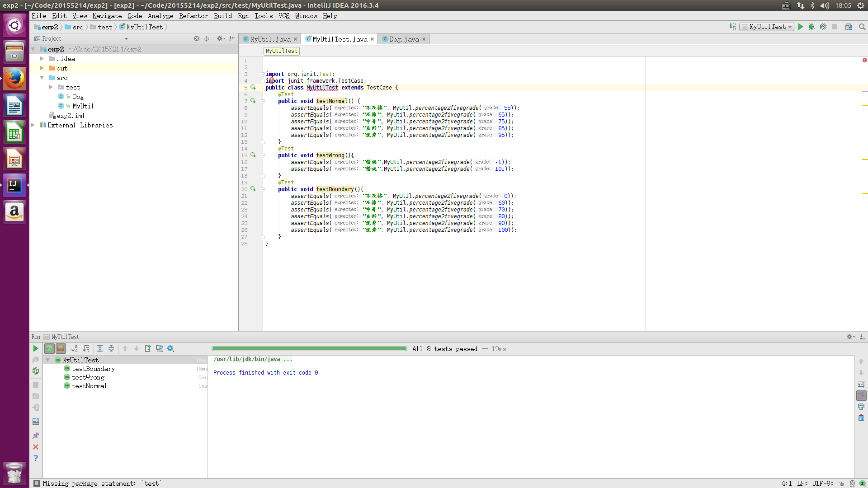
Task: Expand External Libraries node
Action: (x=33, y=125)
